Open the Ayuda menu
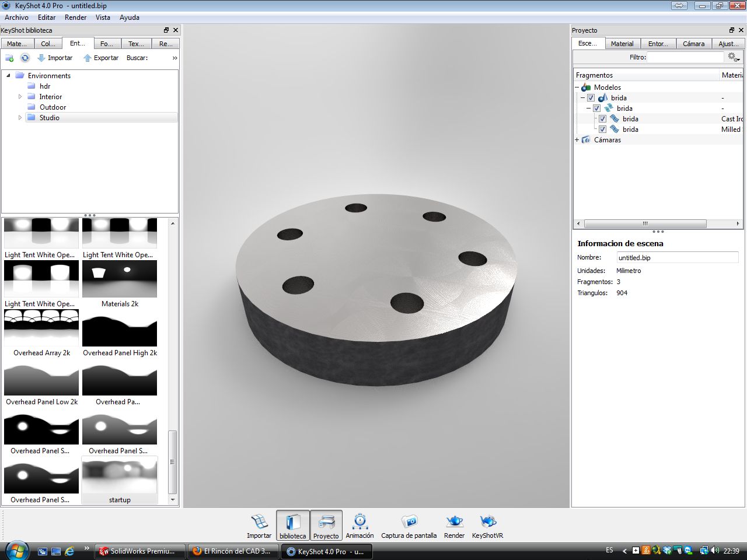Image resolution: width=747 pixels, height=560 pixels. [130, 17]
